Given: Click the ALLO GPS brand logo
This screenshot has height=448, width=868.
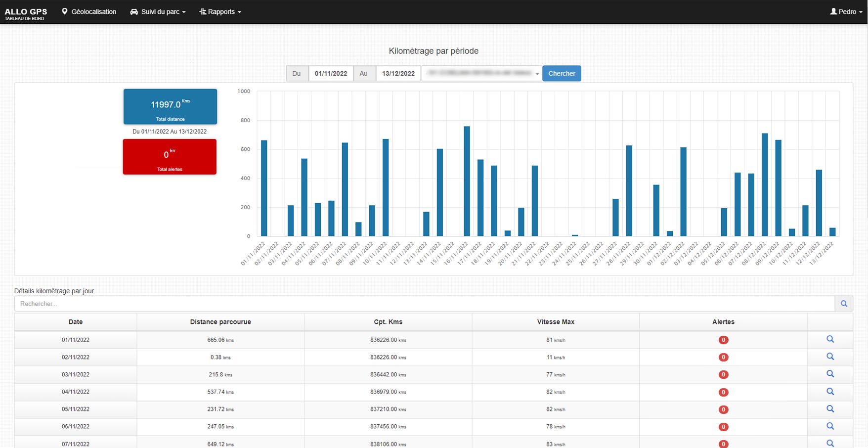Looking at the screenshot, I should (x=26, y=13).
